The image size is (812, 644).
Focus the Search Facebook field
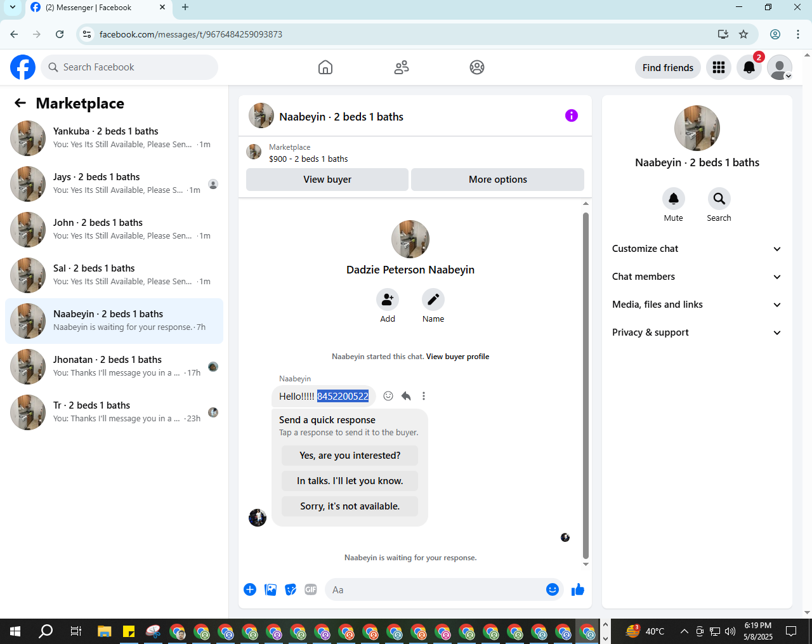click(129, 67)
